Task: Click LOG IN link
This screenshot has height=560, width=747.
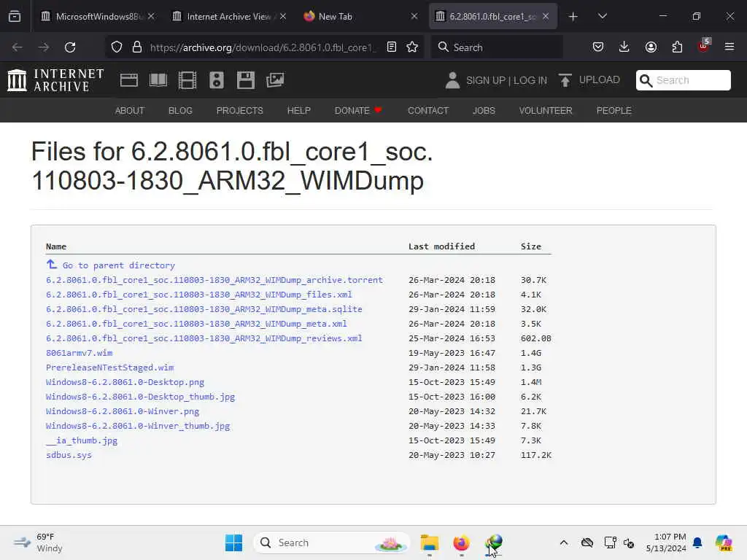Action: click(x=530, y=80)
